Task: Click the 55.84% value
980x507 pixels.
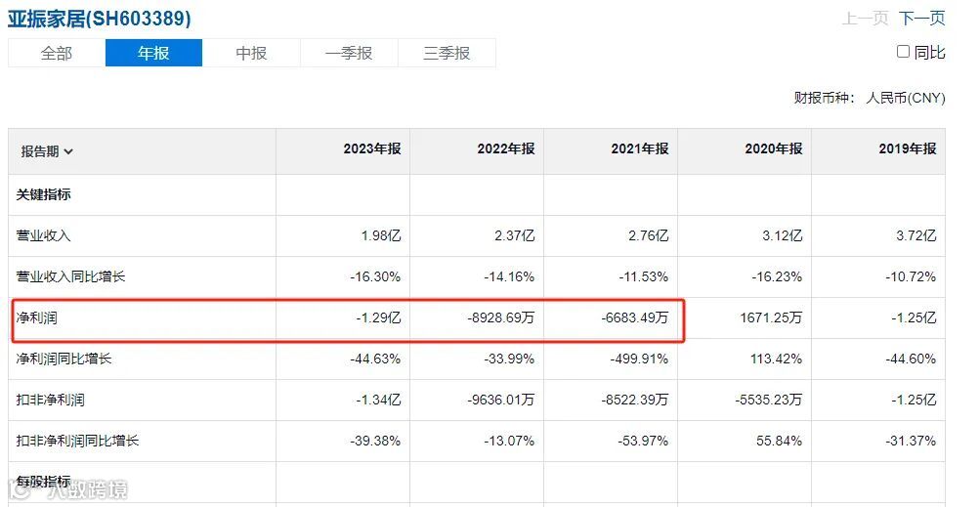Action: click(780, 441)
